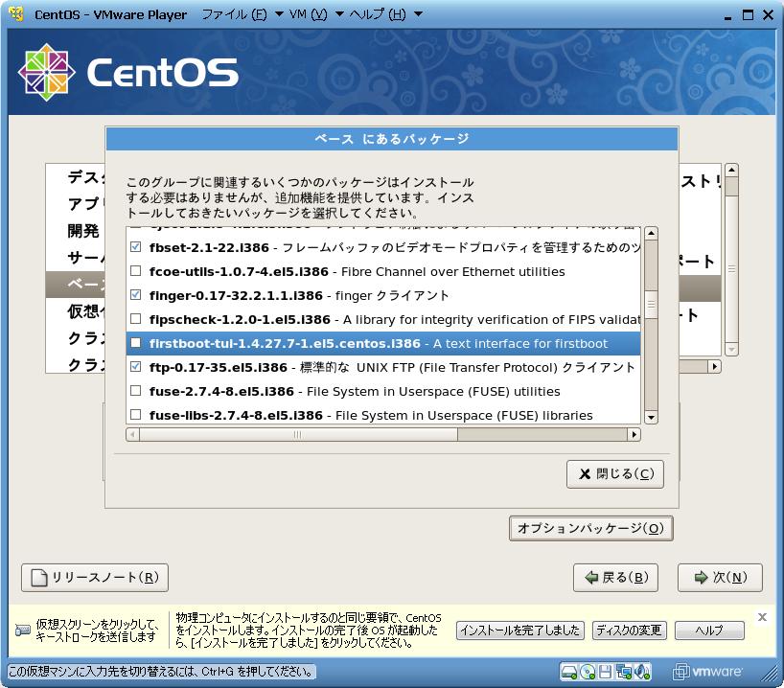
Task: Enable the fuse-2.7.4-8.el5.i386 package
Action: point(135,391)
